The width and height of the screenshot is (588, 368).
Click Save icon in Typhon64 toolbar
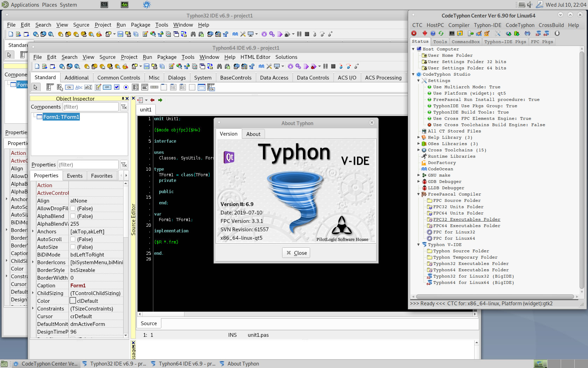pyautogui.click(x=147, y=66)
